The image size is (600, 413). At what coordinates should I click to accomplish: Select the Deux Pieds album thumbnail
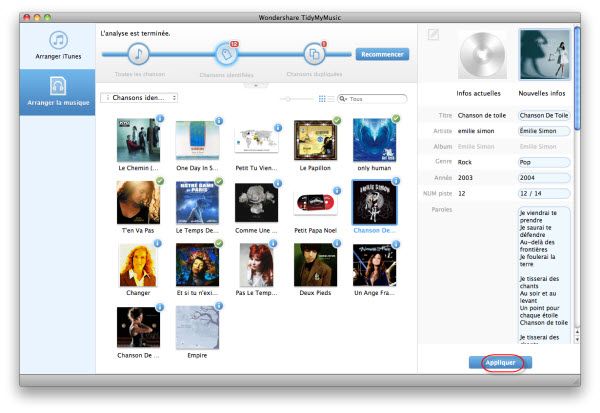315,265
